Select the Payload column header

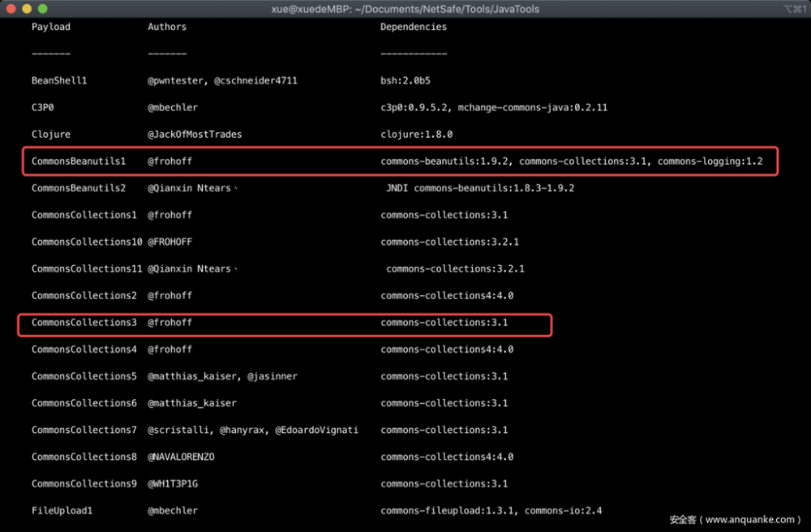(x=50, y=27)
